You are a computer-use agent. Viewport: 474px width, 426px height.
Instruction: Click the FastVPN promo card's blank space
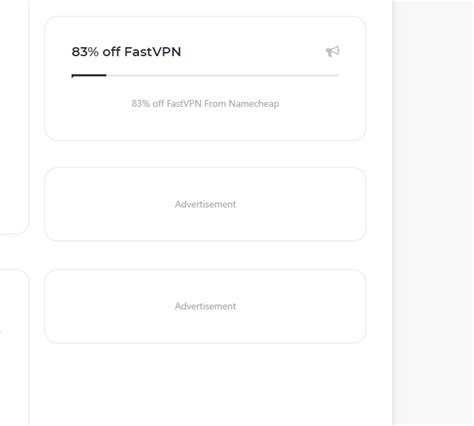coord(205,123)
